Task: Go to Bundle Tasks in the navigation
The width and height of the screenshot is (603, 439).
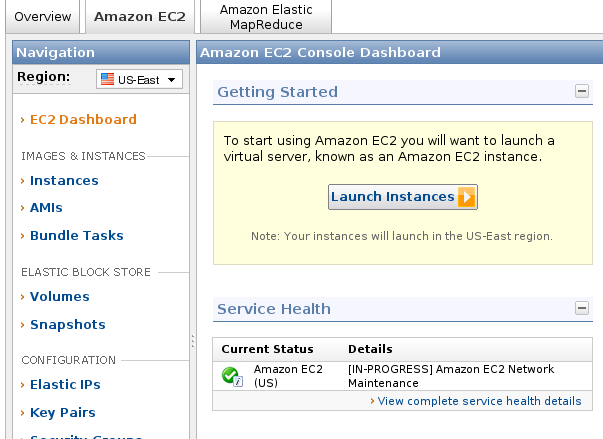Action: click(77, 236)
